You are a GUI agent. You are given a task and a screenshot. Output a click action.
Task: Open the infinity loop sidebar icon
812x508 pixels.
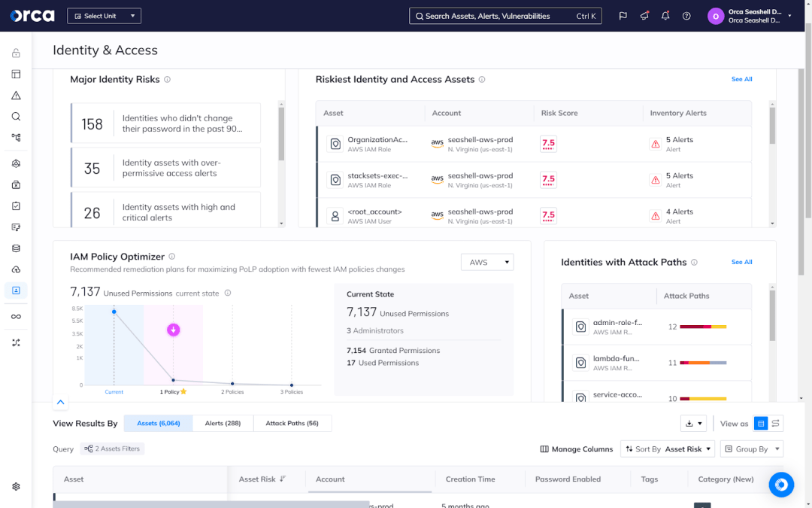[x=16, y=317]
